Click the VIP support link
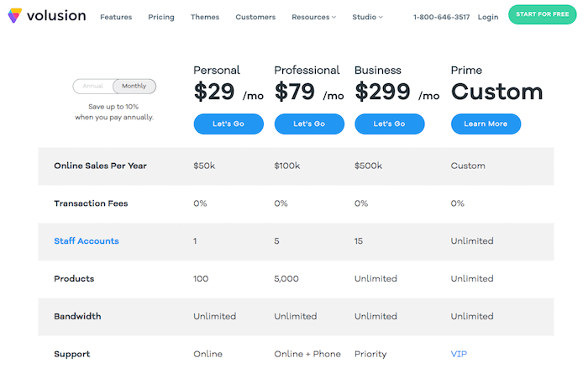 pos(459,354)
